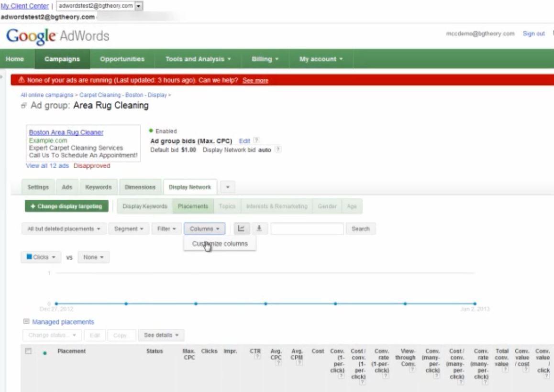Select the Age sub-tab
This screenshot has width=554, height=392.
point(352,206)
